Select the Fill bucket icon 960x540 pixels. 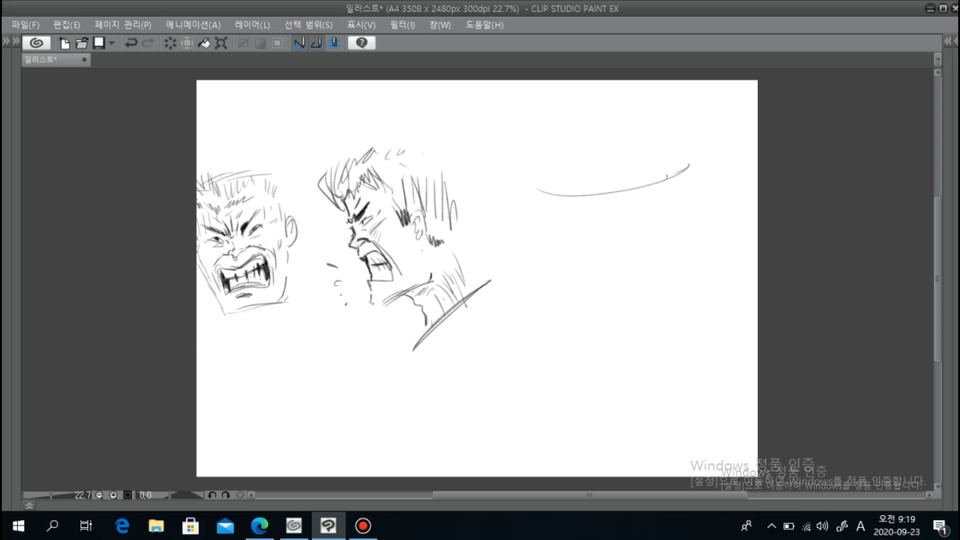click(204, 43)
